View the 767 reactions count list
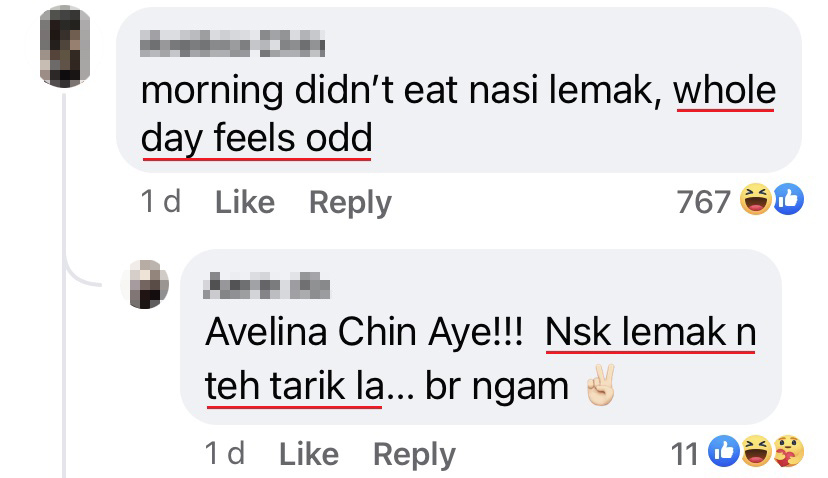The image size is (828, 478). pos(703,202)
